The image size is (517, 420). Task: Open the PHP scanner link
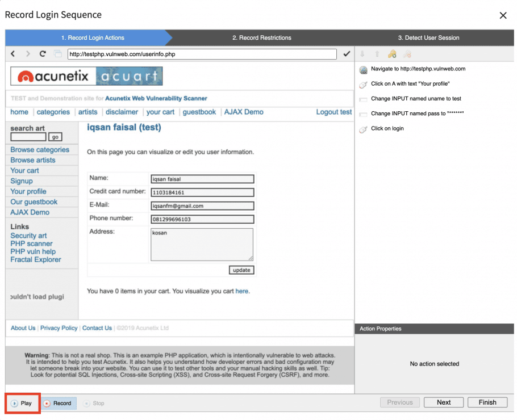click(x=31, y=243)
